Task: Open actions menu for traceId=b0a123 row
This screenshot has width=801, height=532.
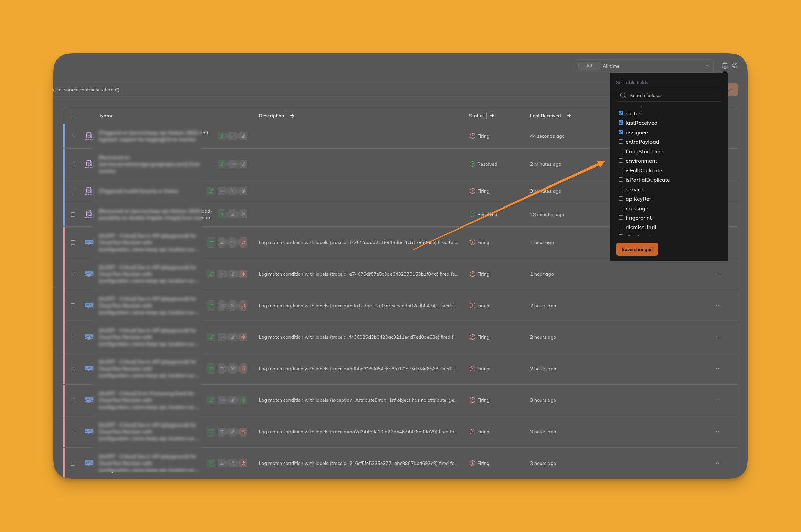Action: click(718, 306)
